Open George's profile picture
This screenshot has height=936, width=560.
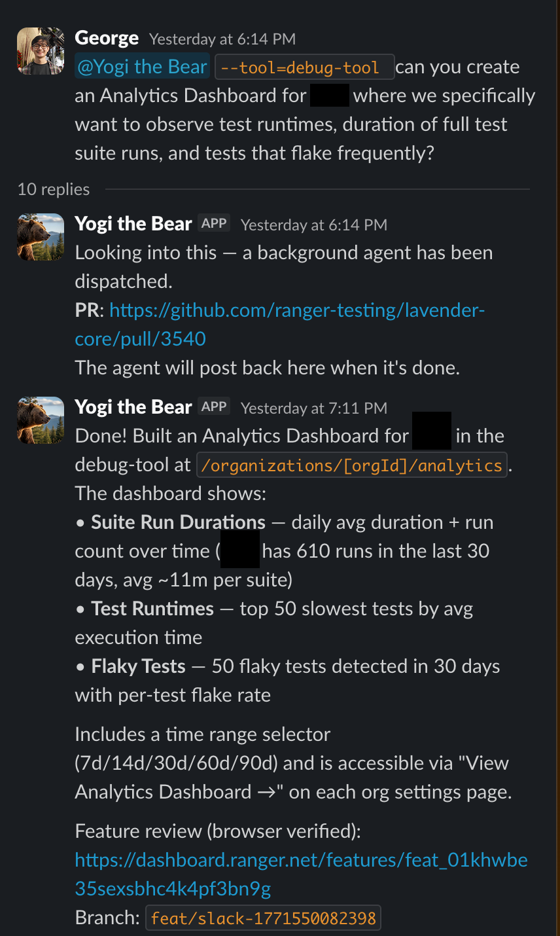point(40,51)
